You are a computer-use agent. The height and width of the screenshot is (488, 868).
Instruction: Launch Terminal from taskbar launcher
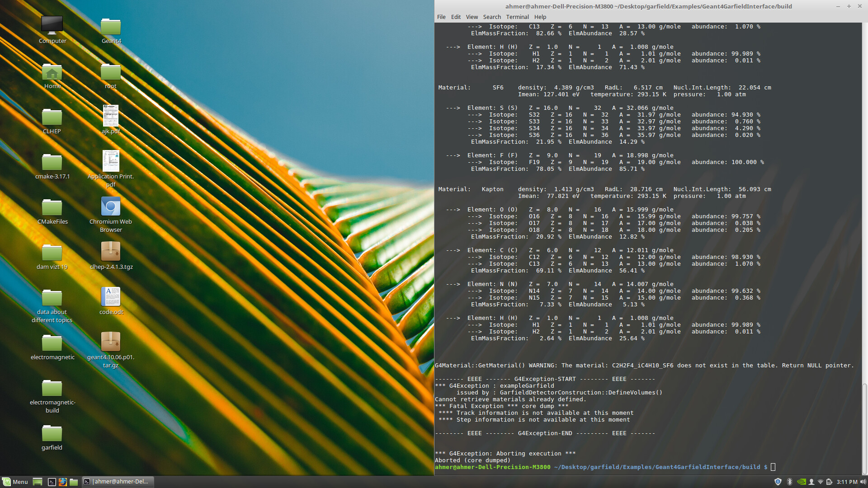(52, 482)
